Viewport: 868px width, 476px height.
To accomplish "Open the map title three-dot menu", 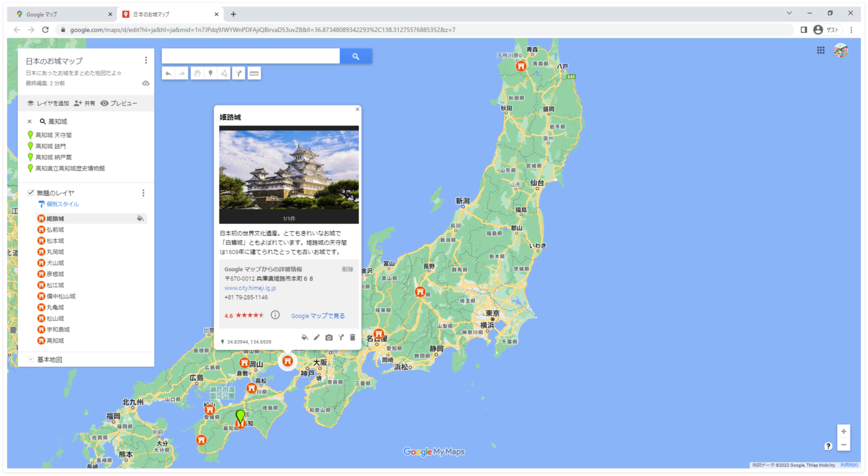I will (x=146, y=61).
